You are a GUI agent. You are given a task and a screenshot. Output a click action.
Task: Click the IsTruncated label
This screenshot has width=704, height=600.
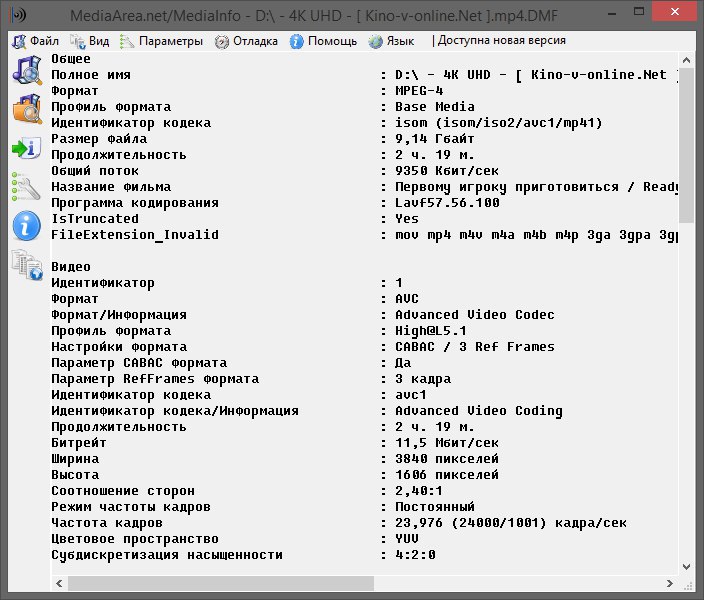tap(95, 219)
